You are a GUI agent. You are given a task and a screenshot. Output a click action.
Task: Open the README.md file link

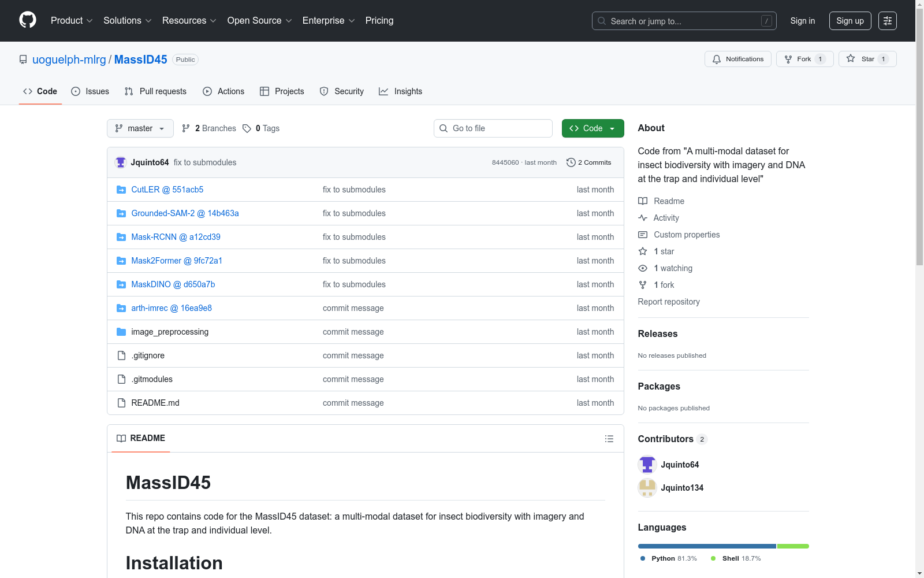pos(155,403)
